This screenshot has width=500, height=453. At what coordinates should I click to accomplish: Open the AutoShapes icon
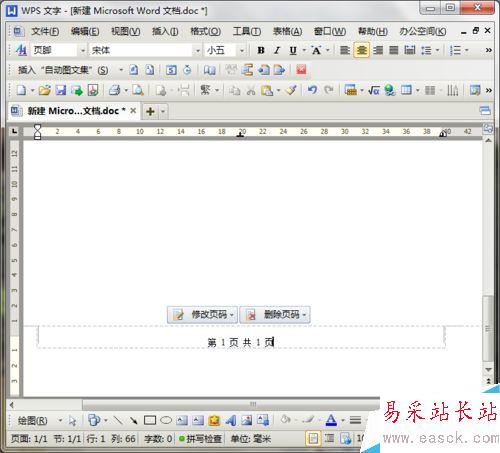pyautogui.click(x=94, y=421)
